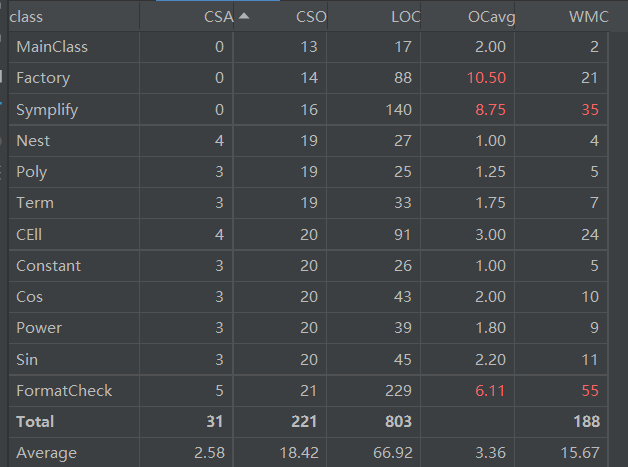Select the Poly class row
The width and height of the screenshot is (628, 467).
click(x=32, y=172)
